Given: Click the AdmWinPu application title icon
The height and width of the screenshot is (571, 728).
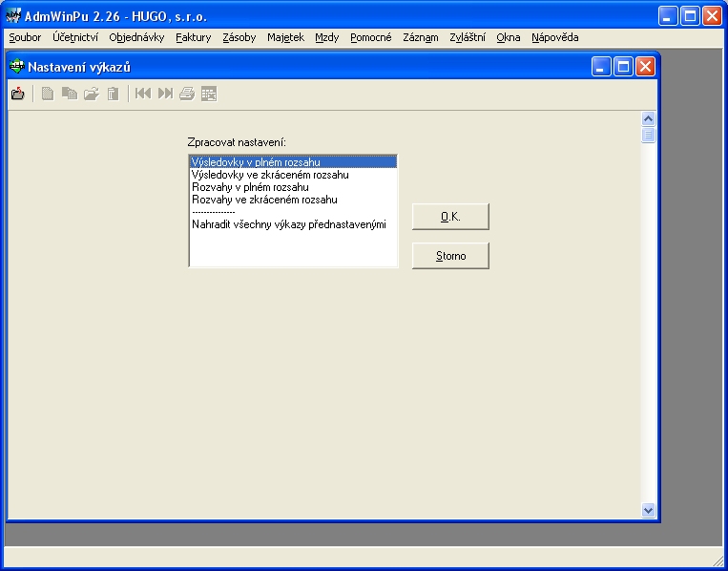Looking at the screenshot, I should pyautogui.click(x=13, y=16).
